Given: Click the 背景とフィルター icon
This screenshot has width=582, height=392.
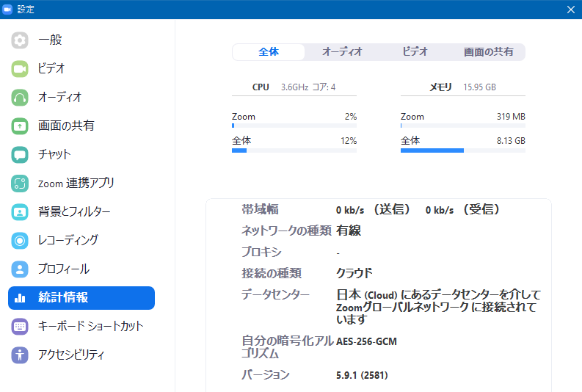Looking at the screenshot, I should pos(20,212).
